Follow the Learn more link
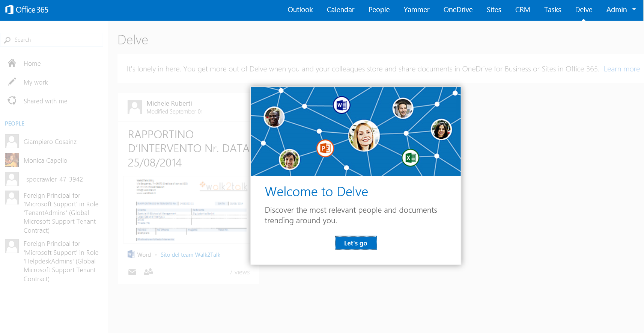 pos(621,69)
